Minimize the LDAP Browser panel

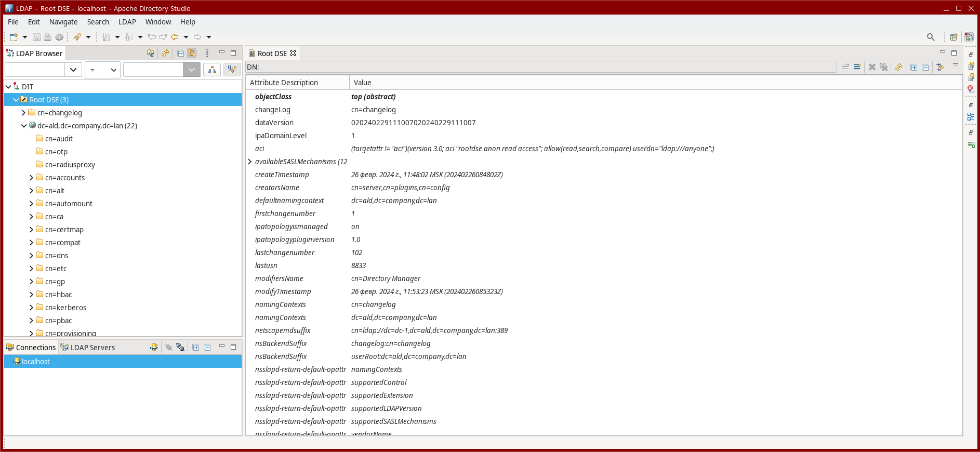[x=222, y=52]
